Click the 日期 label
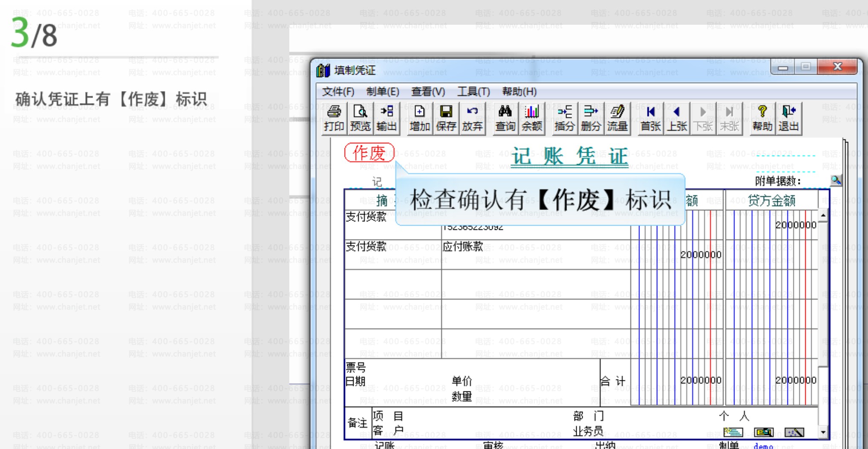 (356, 381)
